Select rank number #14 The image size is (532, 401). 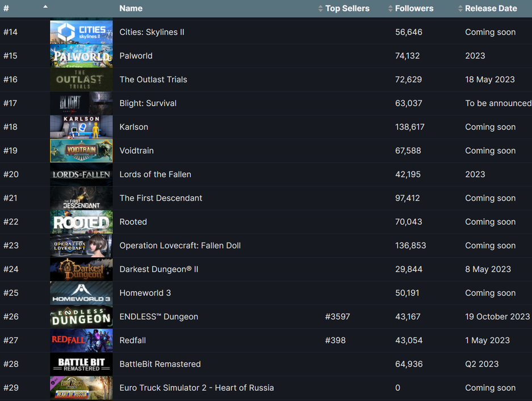click(x=10, y=32)
